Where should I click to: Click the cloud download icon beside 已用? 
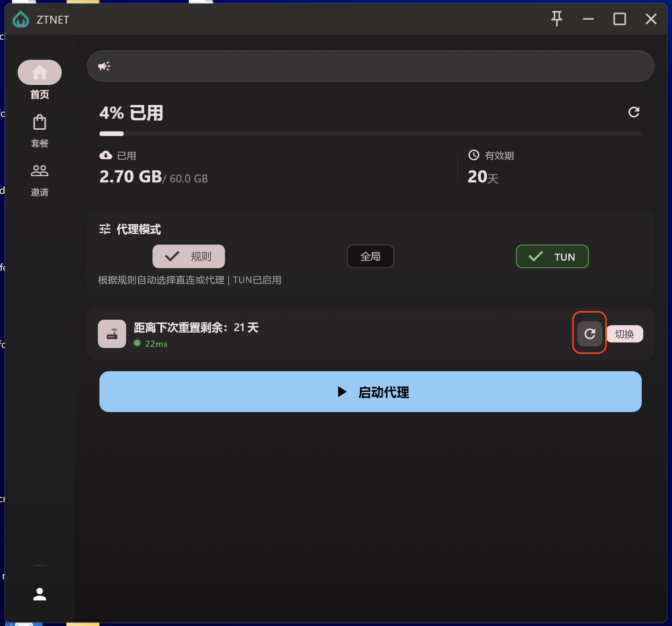pyautogui.click(x=105, y=155)
